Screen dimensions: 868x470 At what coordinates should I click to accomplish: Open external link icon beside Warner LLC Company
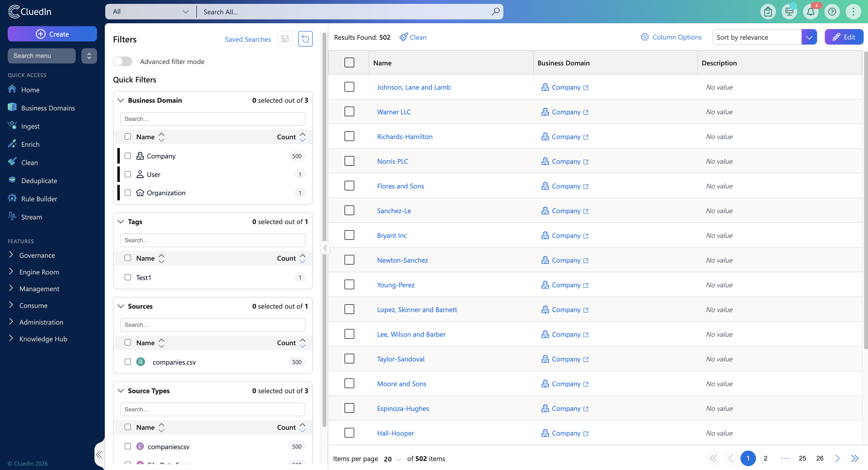click(586, 112)
